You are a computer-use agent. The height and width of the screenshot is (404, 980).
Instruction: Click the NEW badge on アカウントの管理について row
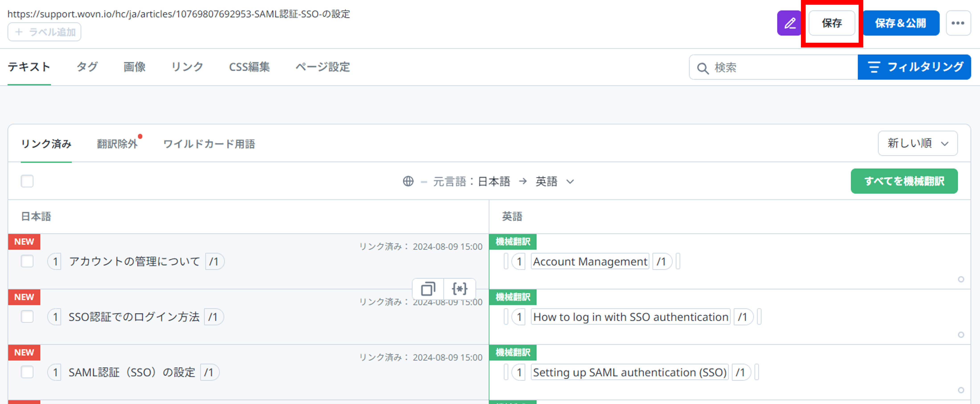24,242
